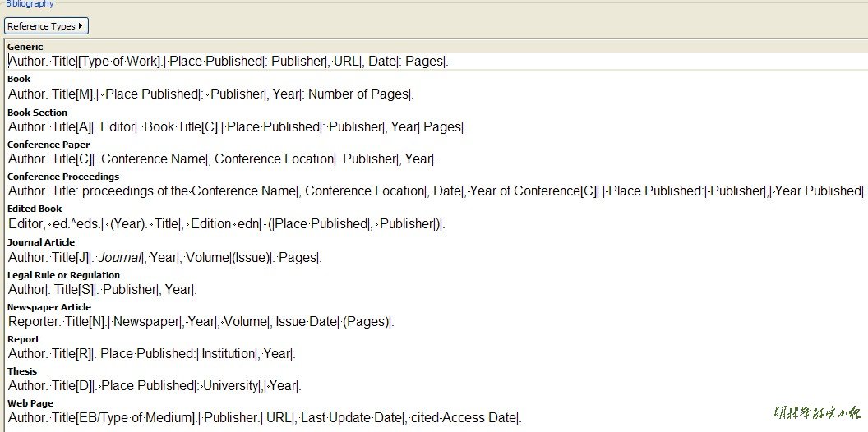Click the Web Page heading label

tap(30, 403)
